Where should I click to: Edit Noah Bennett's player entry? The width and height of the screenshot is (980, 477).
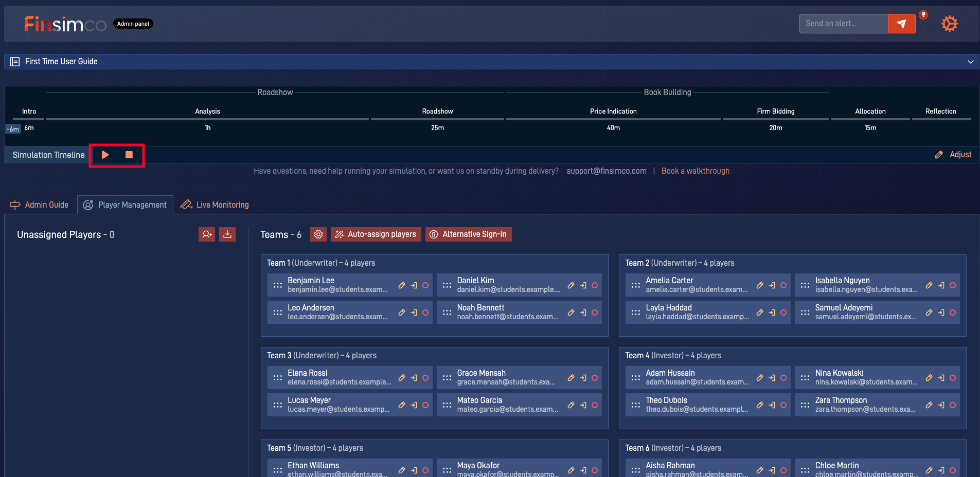571,313
